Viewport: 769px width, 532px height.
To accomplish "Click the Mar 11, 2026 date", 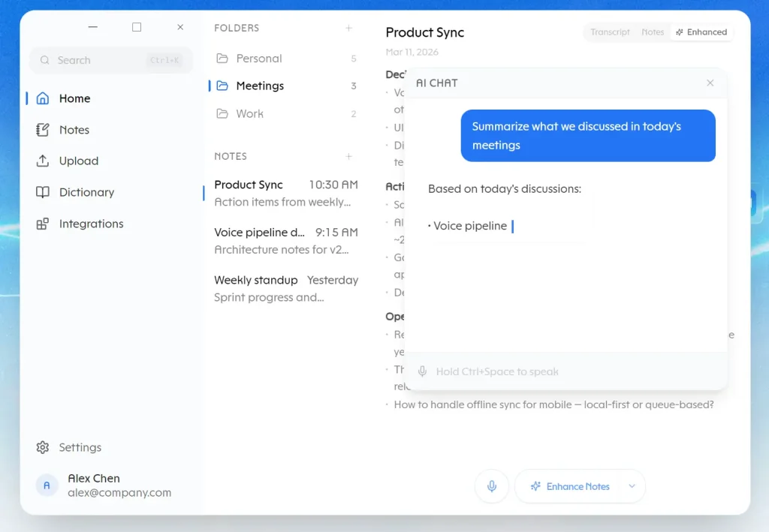I will tap(412, 52).
